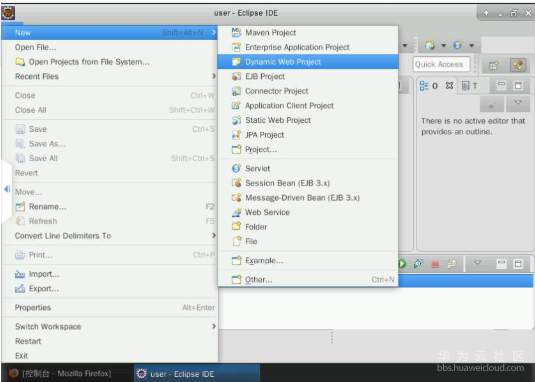Open the bottom panel view menu
535x382 pixels.
477,263
